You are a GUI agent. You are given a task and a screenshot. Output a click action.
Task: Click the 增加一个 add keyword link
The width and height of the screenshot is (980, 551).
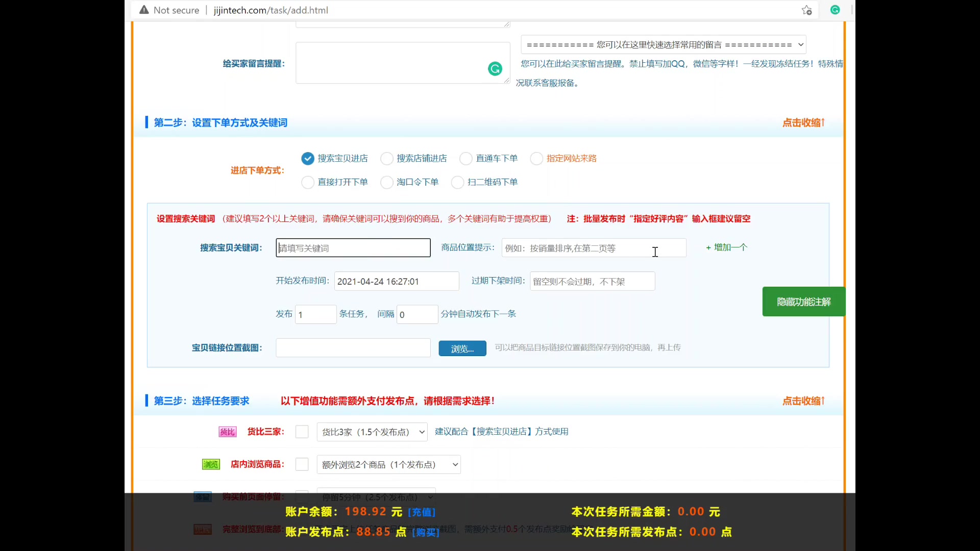727,247
